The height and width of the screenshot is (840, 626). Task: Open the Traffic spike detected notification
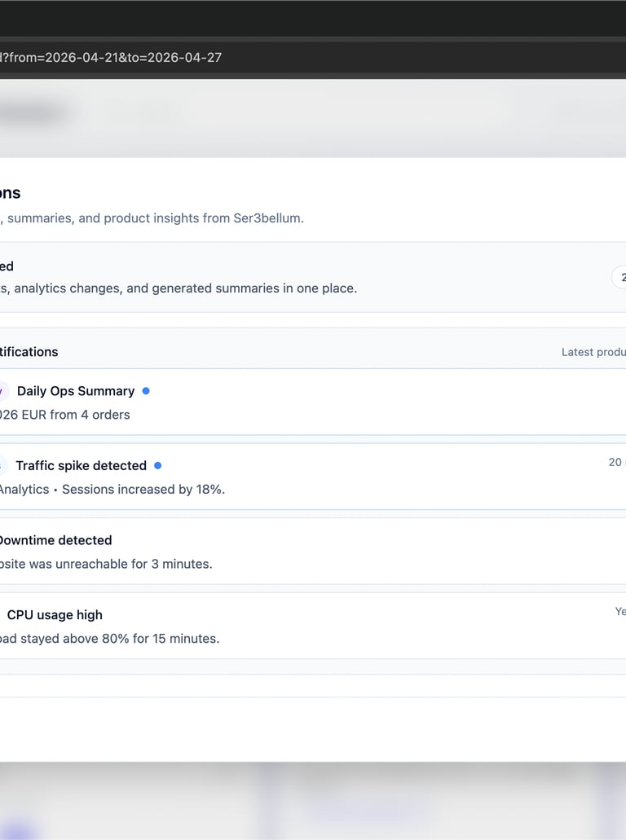pyautogui.click(x=82, y=466)
